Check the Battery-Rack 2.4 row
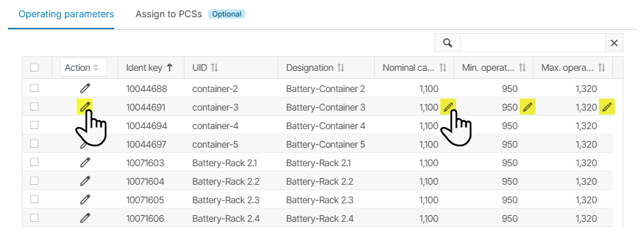Viewport: 644px width, 239px height. pos(34,218)
